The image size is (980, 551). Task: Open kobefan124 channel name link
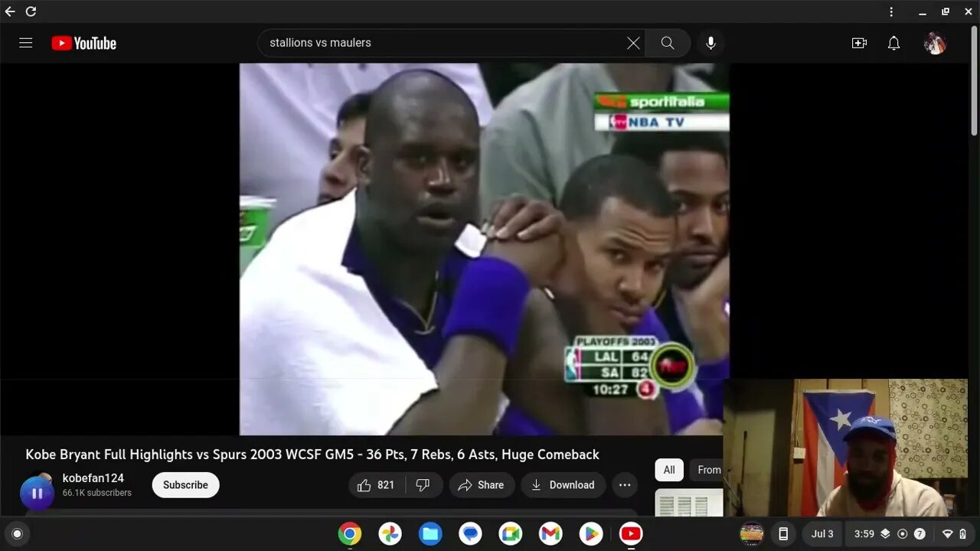[x=93, y=478]
